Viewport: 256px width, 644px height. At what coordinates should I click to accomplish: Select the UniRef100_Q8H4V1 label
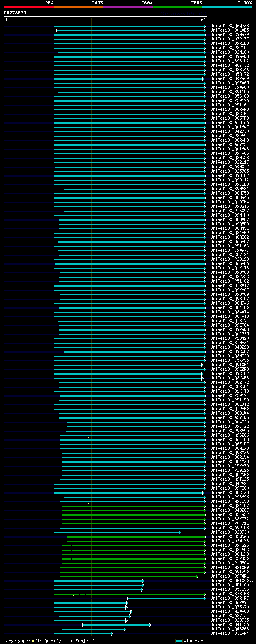230,228
